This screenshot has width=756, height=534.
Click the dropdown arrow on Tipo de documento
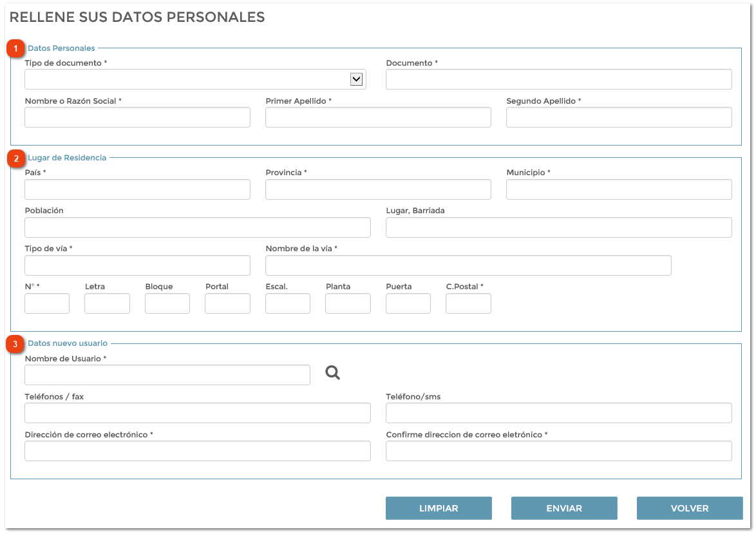click(356, 79)
